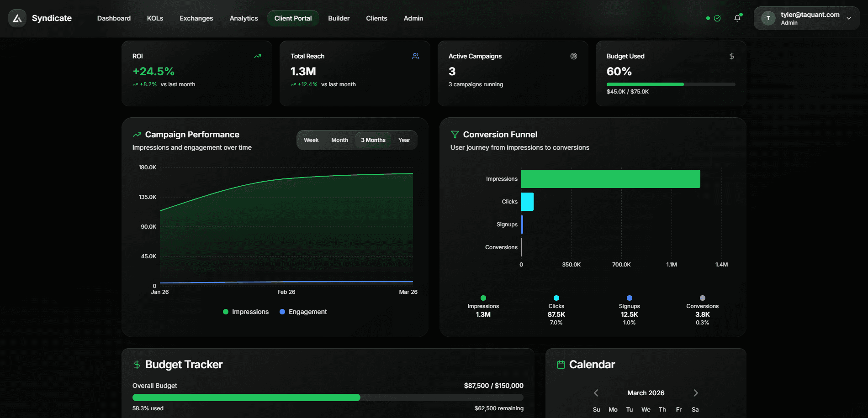This screenshot has height=418, width=868.
Task: Click the Syndicate logo icon
Action: tap(17, 18)
